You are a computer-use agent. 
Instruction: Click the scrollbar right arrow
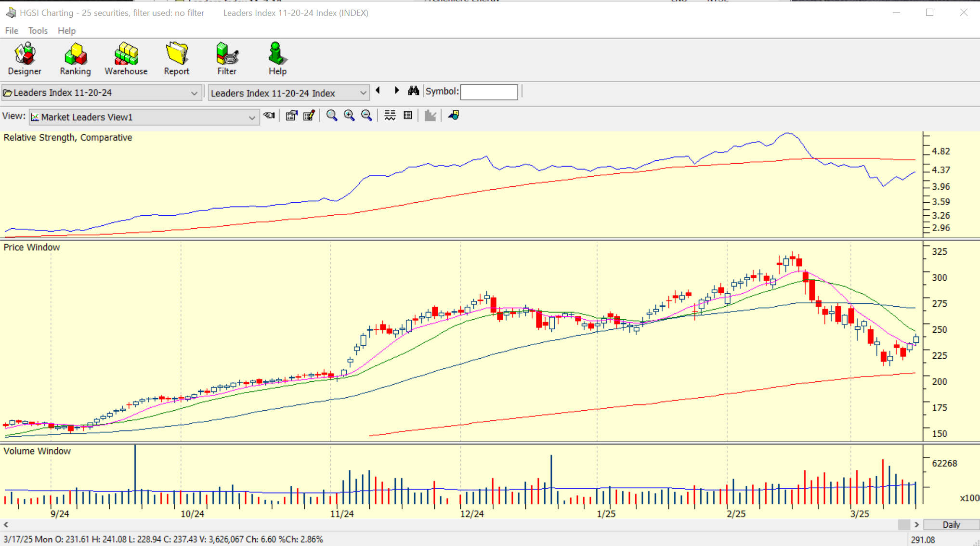916,525
